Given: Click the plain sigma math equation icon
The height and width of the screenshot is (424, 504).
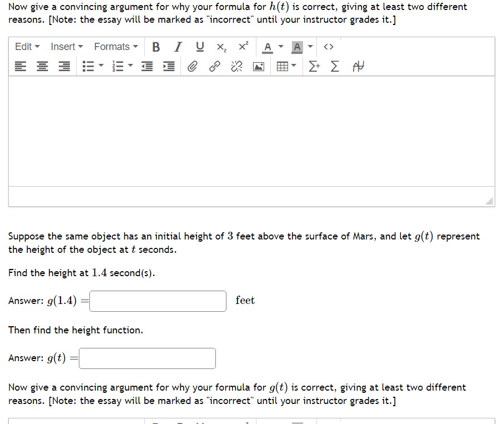Looking at the screenshot, I should (335, 66).
